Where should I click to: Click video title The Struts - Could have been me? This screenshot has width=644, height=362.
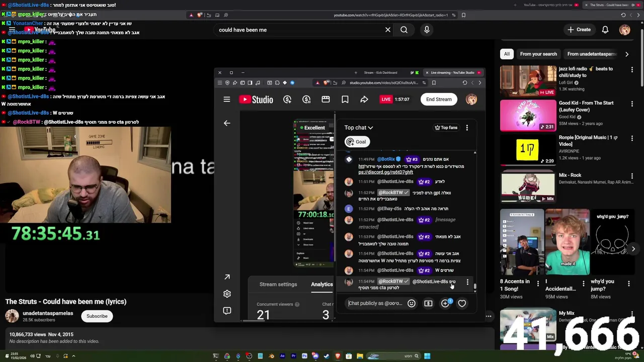[x=66, y=302]
